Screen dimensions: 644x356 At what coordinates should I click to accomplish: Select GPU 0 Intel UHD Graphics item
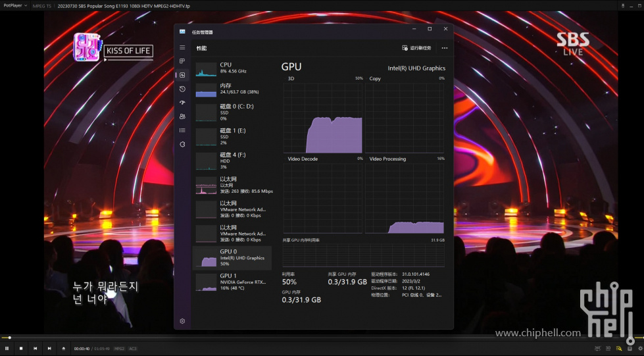coord(232,258)
